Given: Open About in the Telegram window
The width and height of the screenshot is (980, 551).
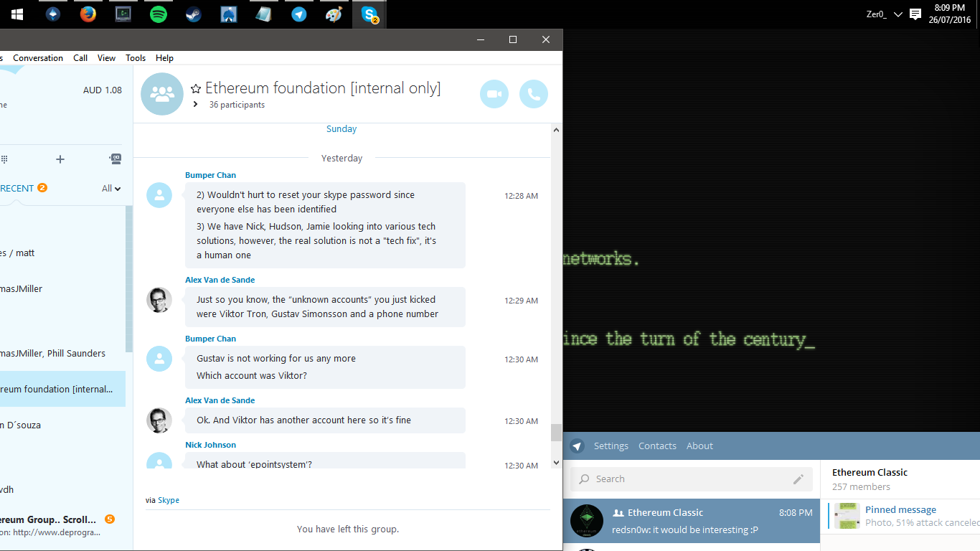Looking at the screenshot, I should coord(699,446).
